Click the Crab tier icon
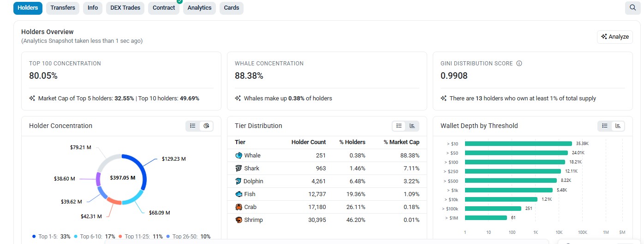 click(239, 207)
